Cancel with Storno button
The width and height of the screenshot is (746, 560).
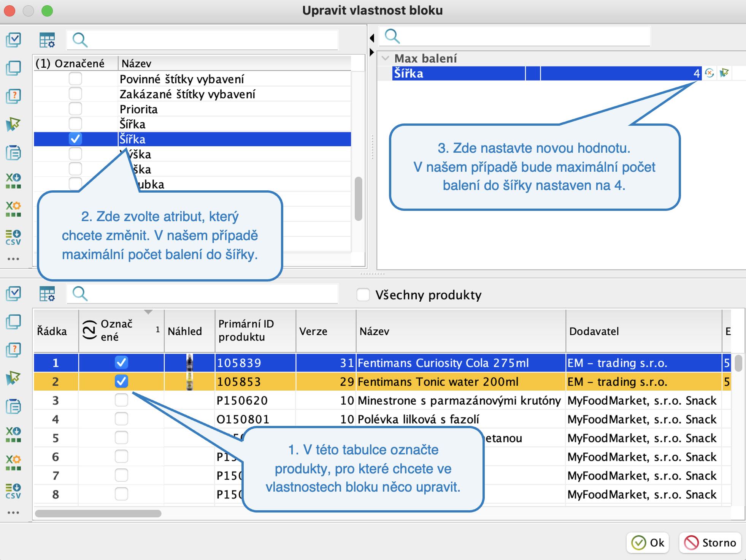710,543
